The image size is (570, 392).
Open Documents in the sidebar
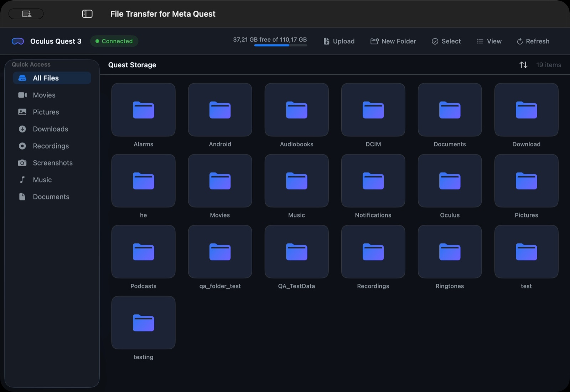click(x=52, y=197)
